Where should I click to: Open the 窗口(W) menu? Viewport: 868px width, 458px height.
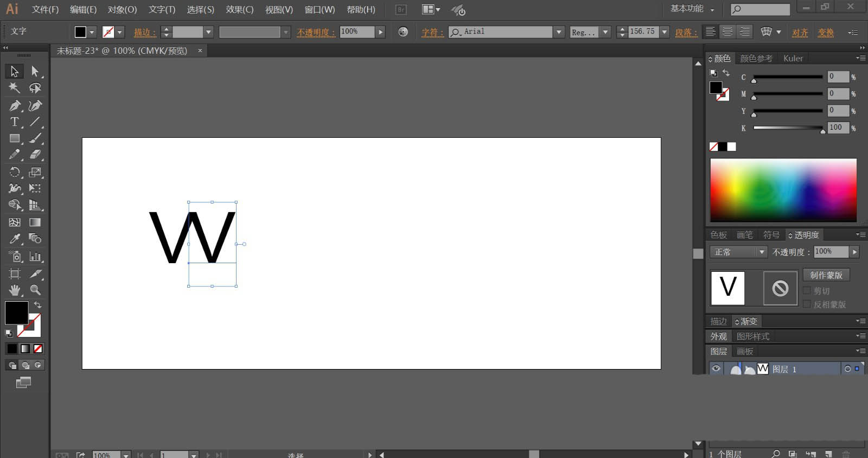320,10
